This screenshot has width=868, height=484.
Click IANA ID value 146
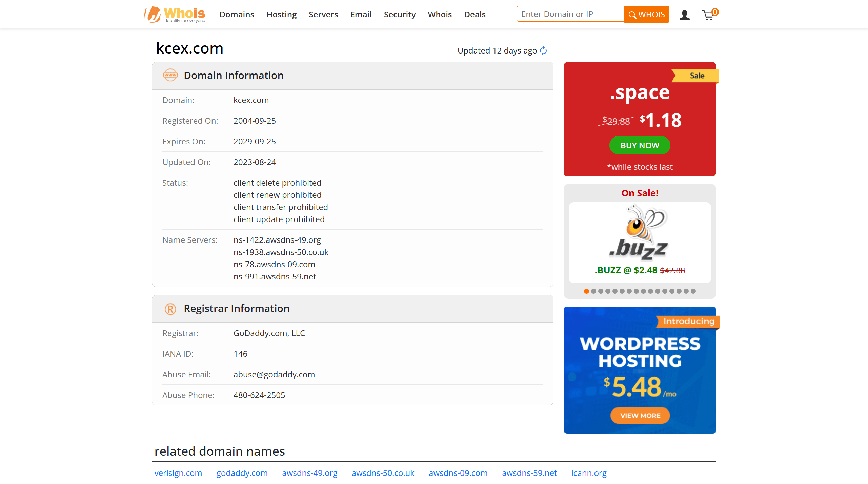(240, 354)
